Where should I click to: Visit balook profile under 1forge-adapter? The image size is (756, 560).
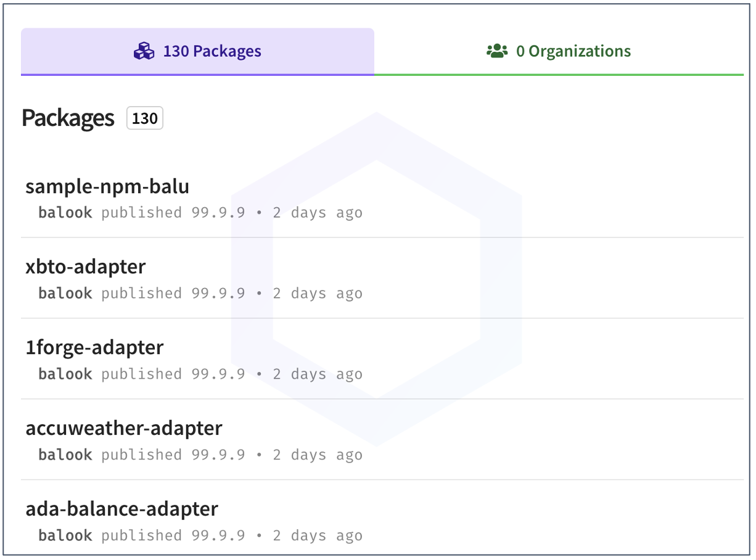pos(65,374)
